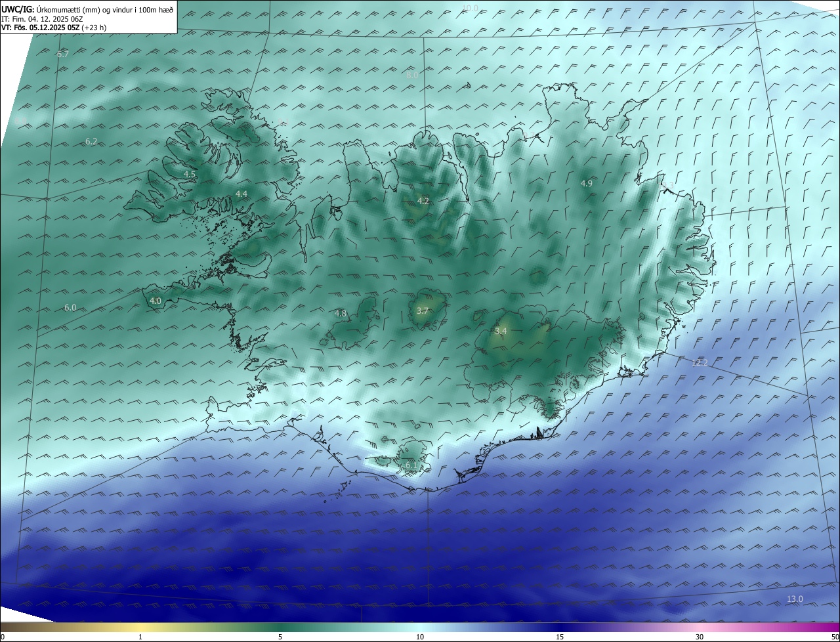Screen dimensions: 840x642
Task: Click the '4.2' value label
Action: pyautogui.click(x=423, y=201)
